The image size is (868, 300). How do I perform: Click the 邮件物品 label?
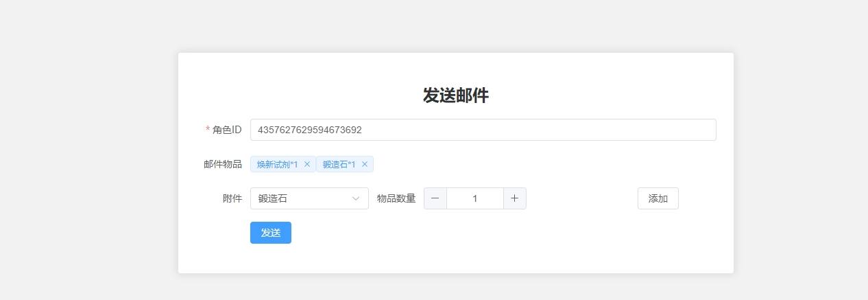[x=223, y=164]
